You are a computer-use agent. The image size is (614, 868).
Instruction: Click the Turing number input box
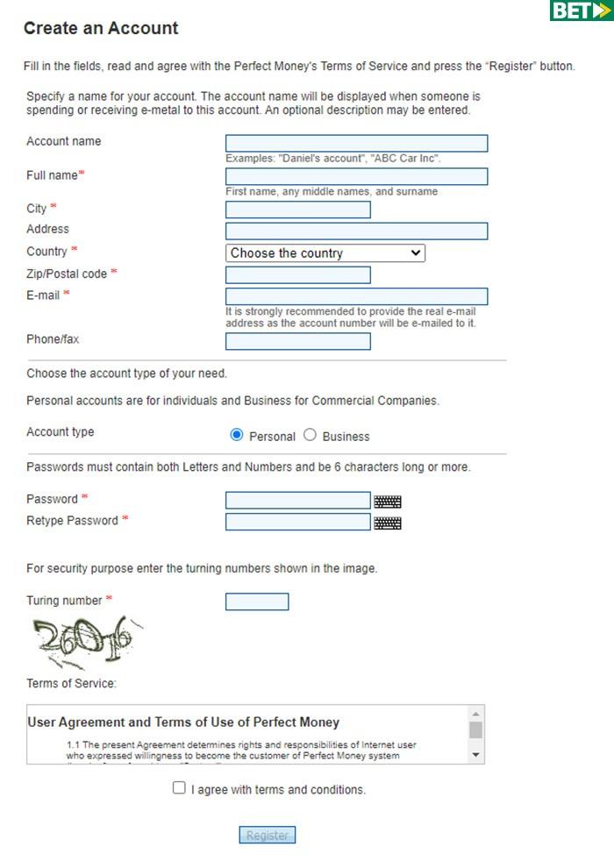click(257, 602)
